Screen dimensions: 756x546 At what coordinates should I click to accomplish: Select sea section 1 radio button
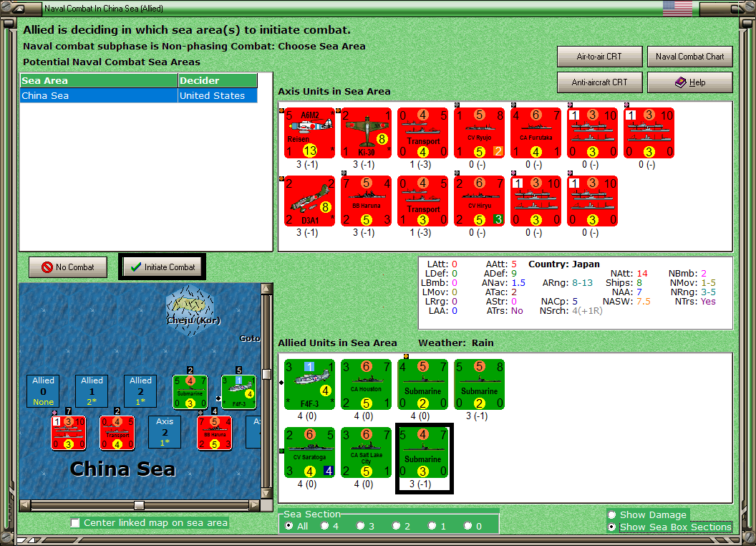tap(432, 526)
